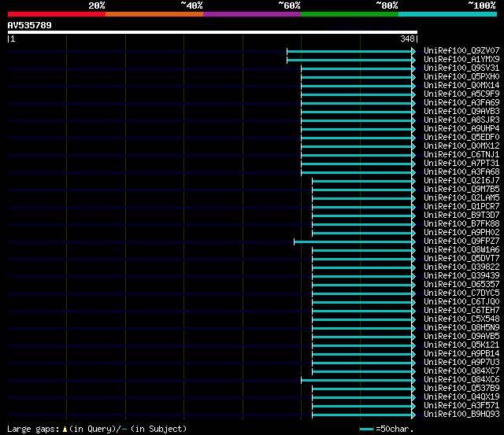Click the UniRef100_B7FK88 label
Screen dimensions: 504x435
point(461,224)
